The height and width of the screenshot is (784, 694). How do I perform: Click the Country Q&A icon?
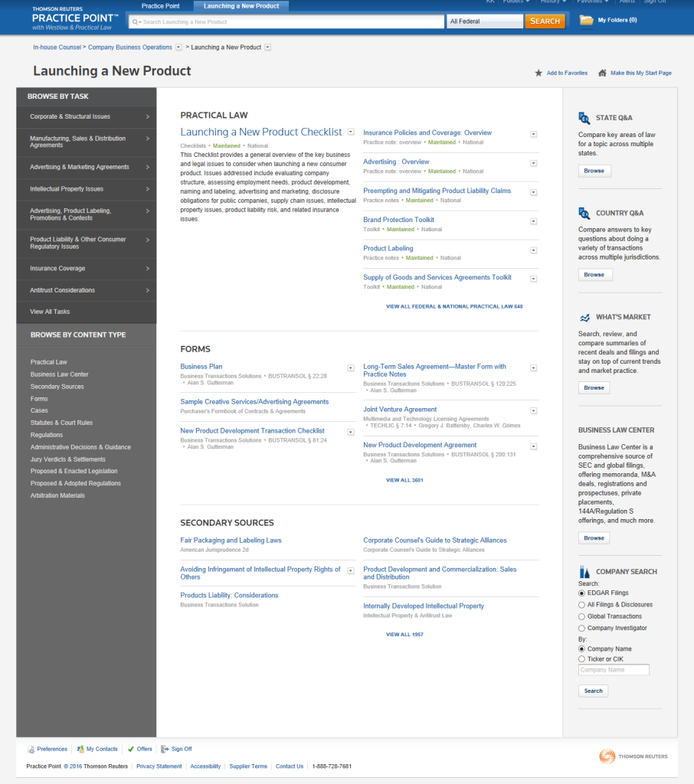coord(584,213)
